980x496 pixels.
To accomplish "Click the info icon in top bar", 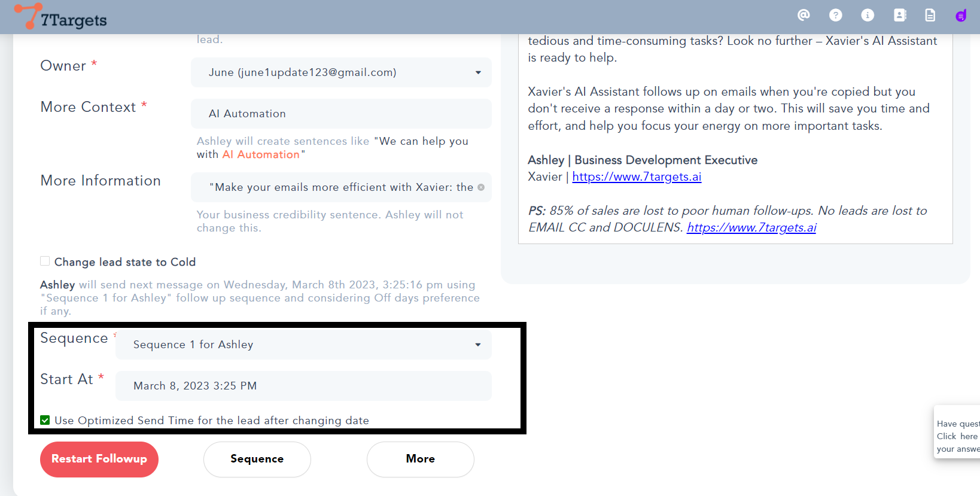I will [x=867, y=15].
